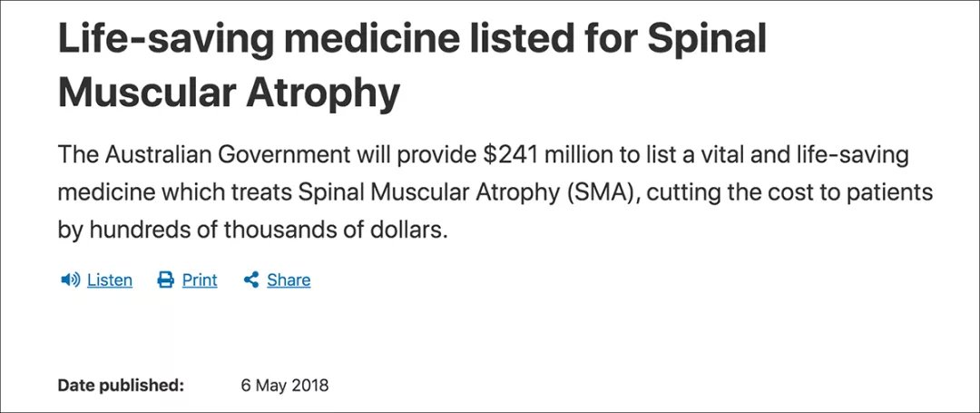Click the share nodes icon
The height and width of the screenshot is (413, 980).
click(251, 280)
